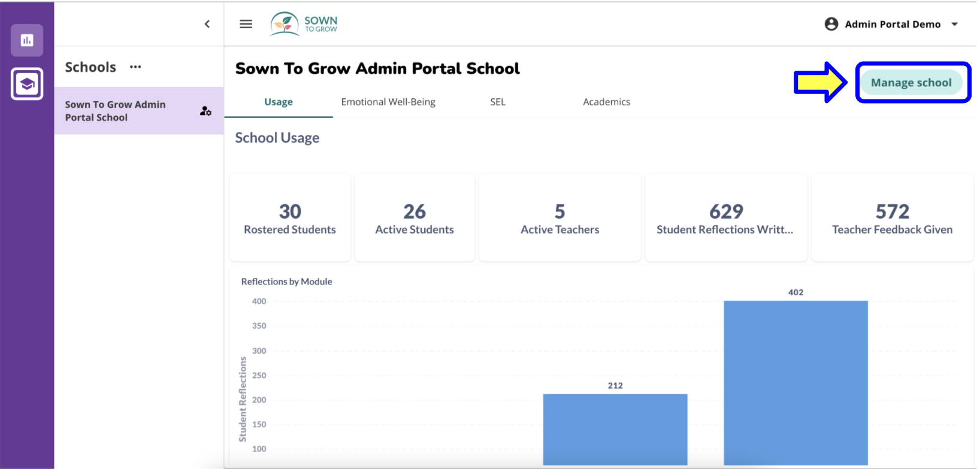Click the Sown To Grow Admin Portal School page title
The height and width of the screenshot is (472, 980).
click(377, 69)
